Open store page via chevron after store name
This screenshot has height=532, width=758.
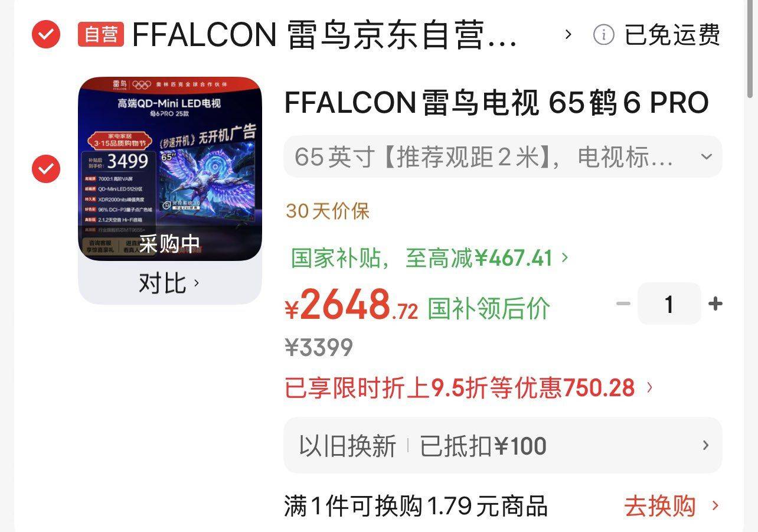pos(568,35)
